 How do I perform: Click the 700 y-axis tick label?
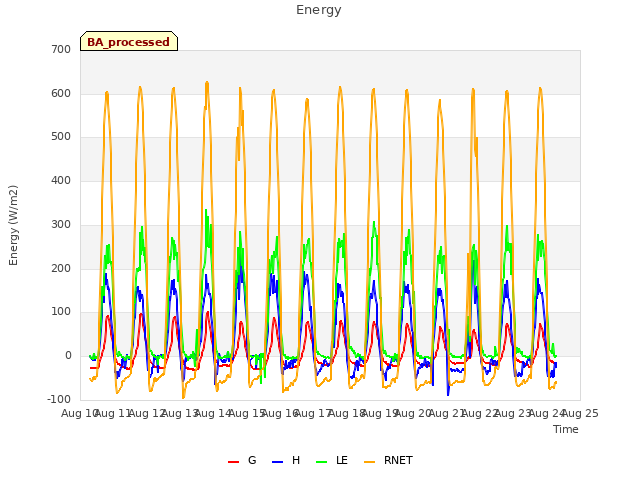pyautogui.click(x=61, y=49)
